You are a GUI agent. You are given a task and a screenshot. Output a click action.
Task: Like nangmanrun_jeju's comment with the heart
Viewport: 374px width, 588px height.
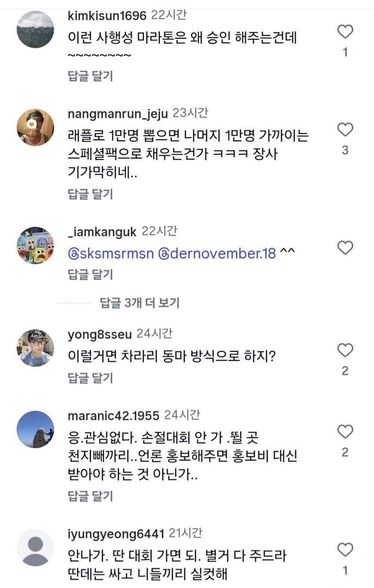345,130
